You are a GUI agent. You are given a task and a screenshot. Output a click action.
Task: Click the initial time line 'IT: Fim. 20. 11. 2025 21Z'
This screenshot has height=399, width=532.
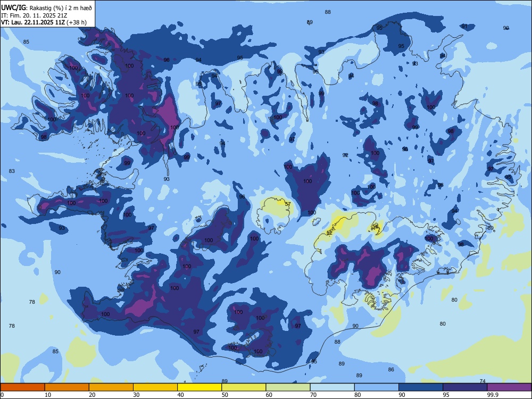point(34,15)
